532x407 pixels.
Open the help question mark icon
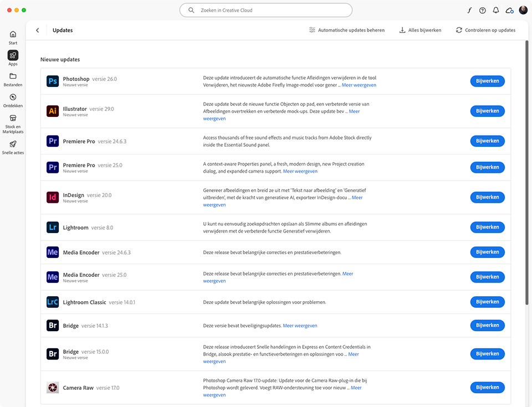483,10
